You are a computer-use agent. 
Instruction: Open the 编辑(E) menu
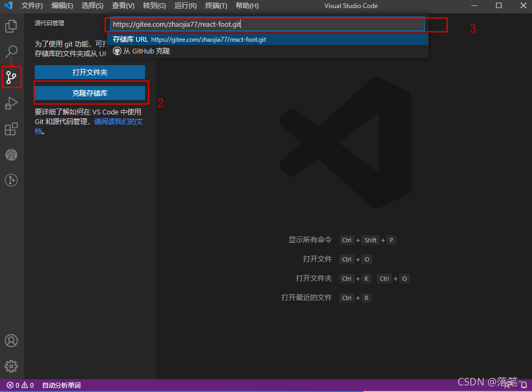(x=62, y=6)
